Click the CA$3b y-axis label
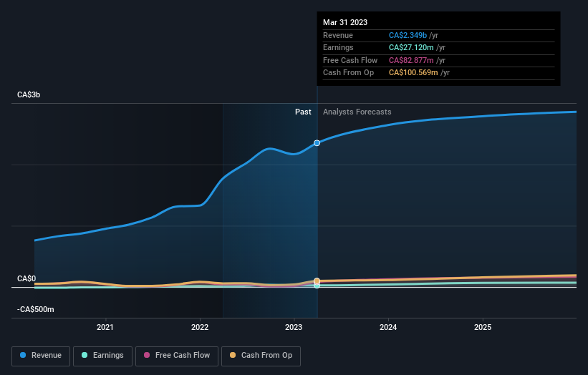This screenshot has height=375, width=588. pyautogui.click(x=29, y=94)
